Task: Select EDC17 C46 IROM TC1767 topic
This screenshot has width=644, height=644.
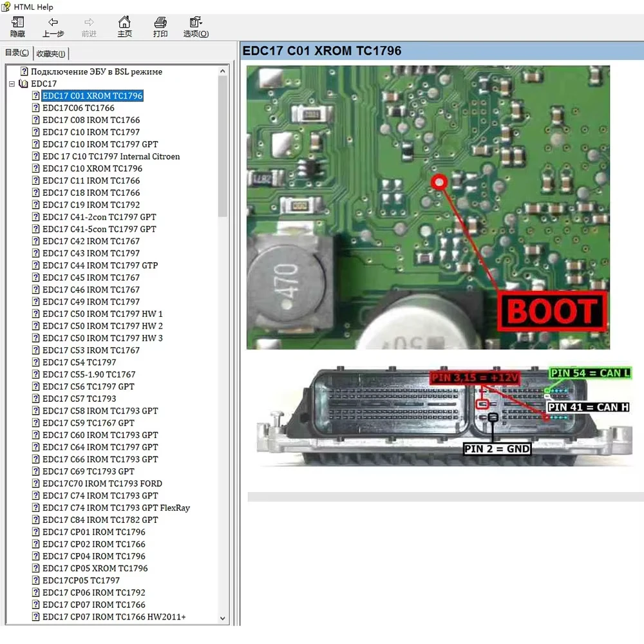Action: click(91, 290)
